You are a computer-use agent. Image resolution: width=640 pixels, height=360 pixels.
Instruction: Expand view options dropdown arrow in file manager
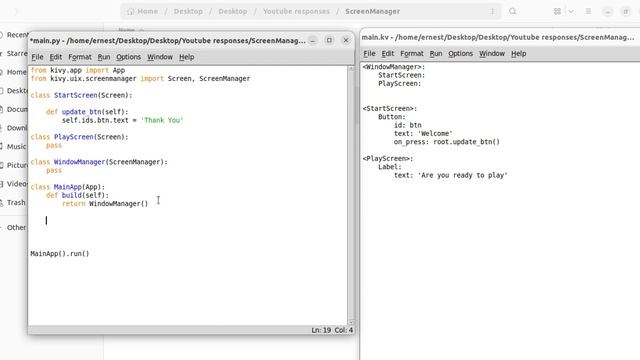click(x=571, y=11)
